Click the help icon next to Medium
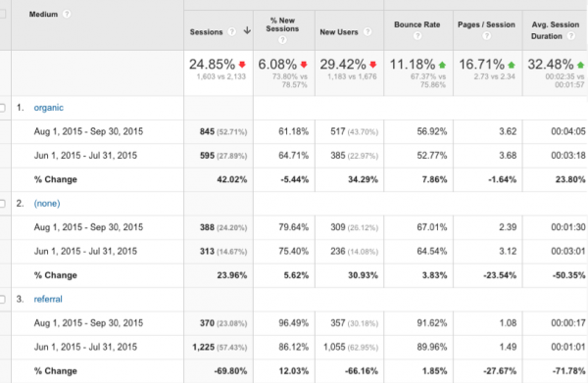The image size is (588, 383). pos(67,15)
